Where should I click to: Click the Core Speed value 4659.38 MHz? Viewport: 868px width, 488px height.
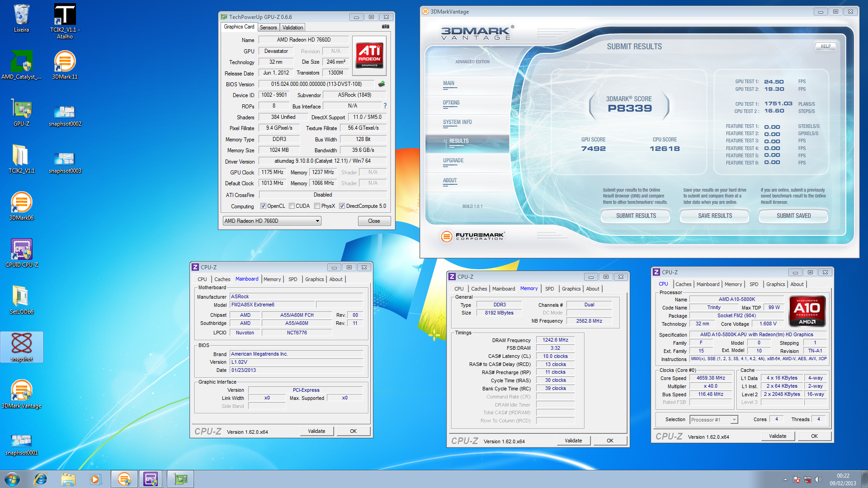pos(711,378)
